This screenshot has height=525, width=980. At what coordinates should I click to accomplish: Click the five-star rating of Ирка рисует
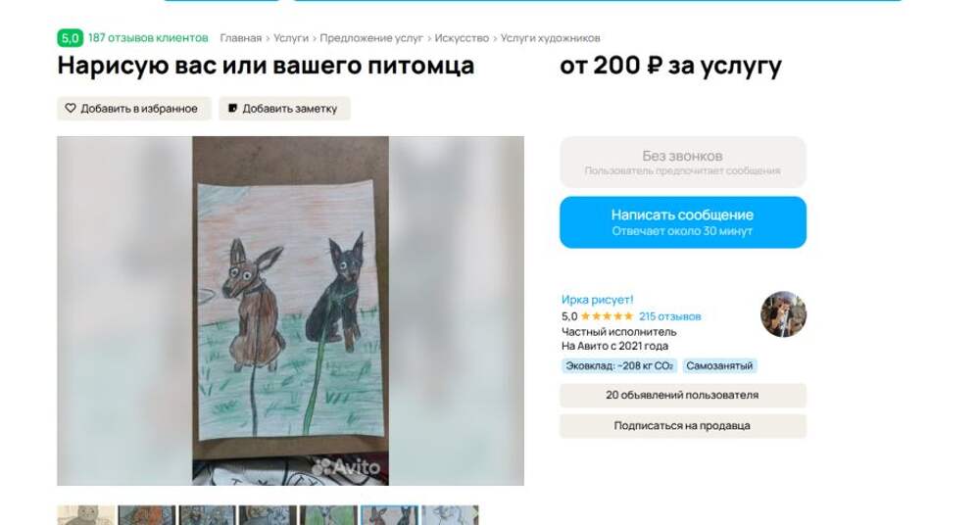[x=607, y=316]
